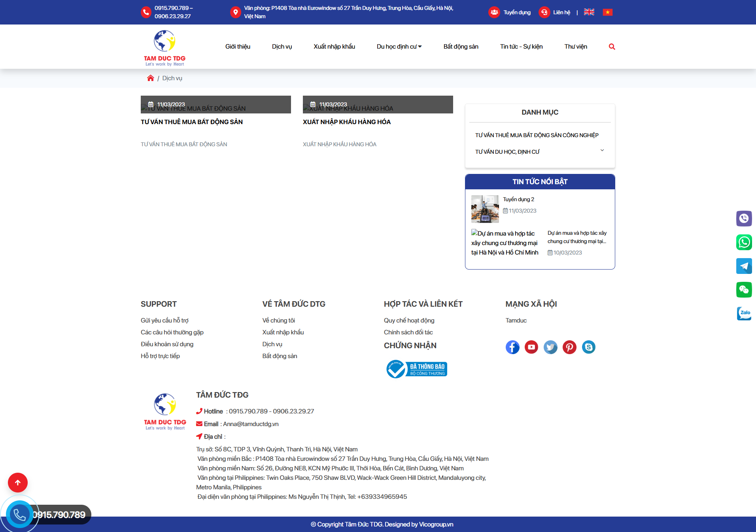Click the Viber floating contact icon

pyautogui.click(x=744, y=219)
